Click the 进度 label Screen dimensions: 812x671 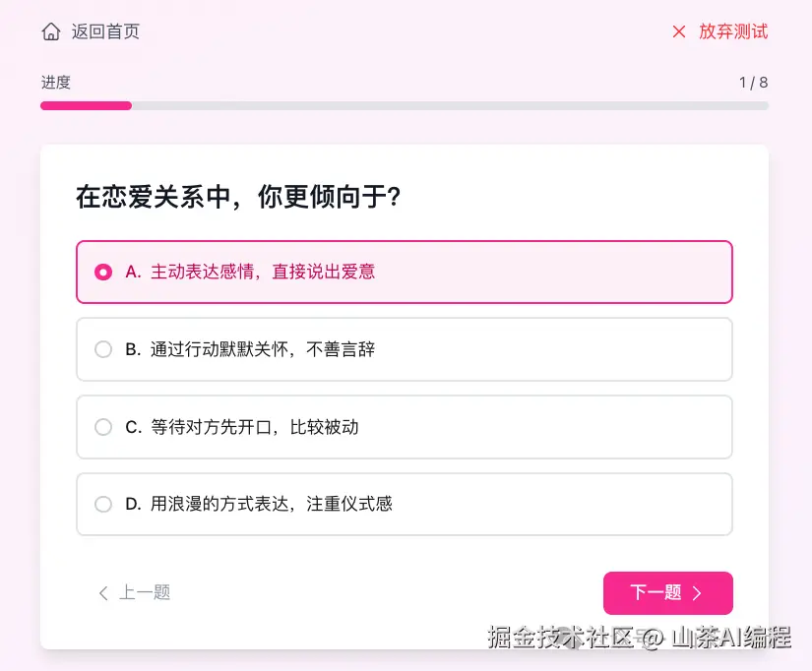(55, 83)
